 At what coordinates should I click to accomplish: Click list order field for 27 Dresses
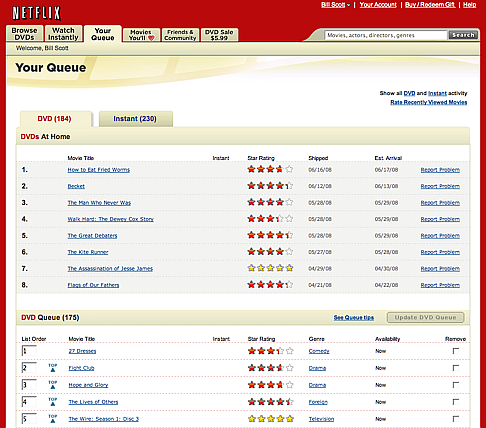pos(29,351)
